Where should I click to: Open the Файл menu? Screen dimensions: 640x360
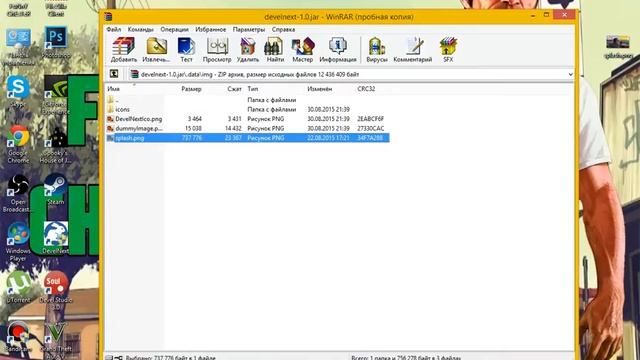[x=113, y=29]
